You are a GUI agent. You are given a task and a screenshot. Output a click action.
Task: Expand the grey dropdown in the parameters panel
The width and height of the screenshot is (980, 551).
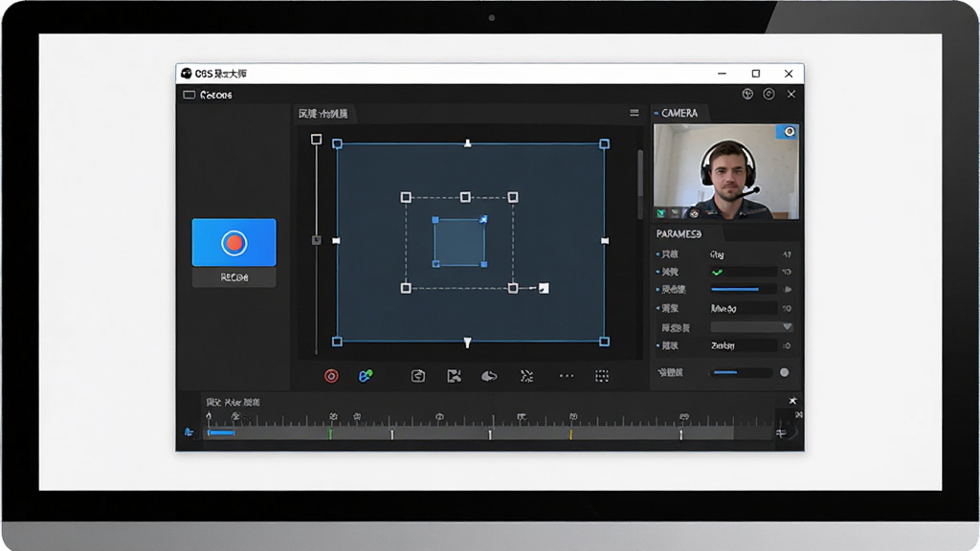click(x=752, y=327)
